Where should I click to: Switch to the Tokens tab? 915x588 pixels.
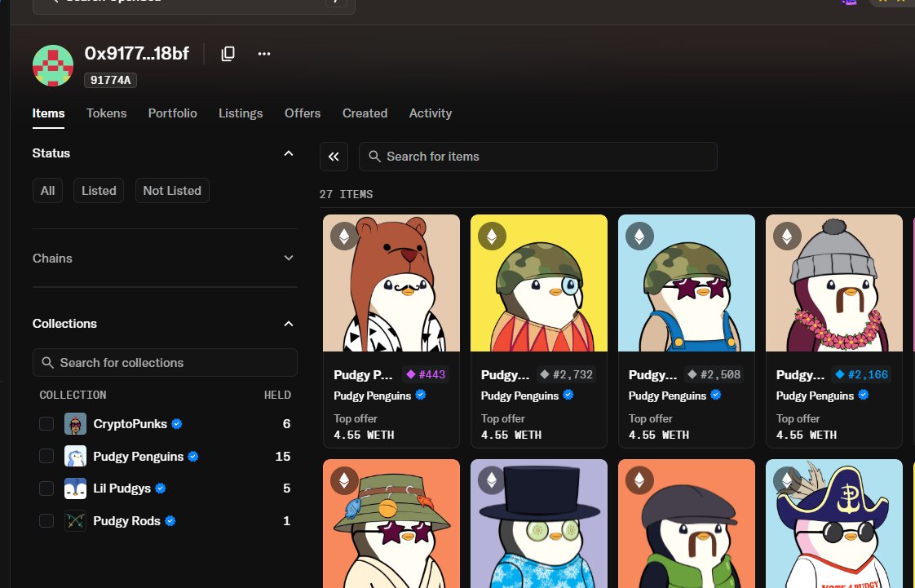(106, 113)
